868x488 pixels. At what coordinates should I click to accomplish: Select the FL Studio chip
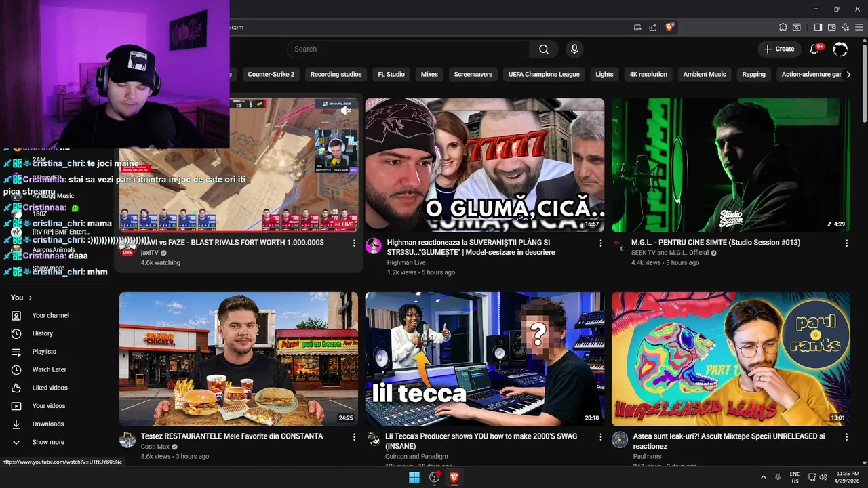tap(391, 75)
